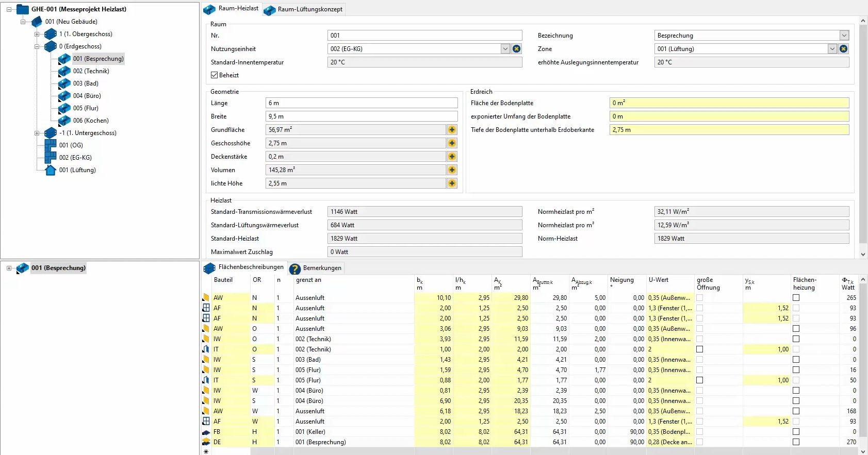Toggle große Öffnung for IT row 002 (Technik)
This screenshot has height=455, width=868.
coord(700,349)
